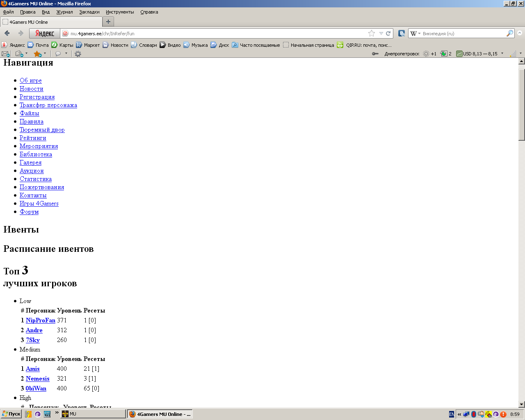Click the key icon in the Yandex toolbar

coord(375,54)
